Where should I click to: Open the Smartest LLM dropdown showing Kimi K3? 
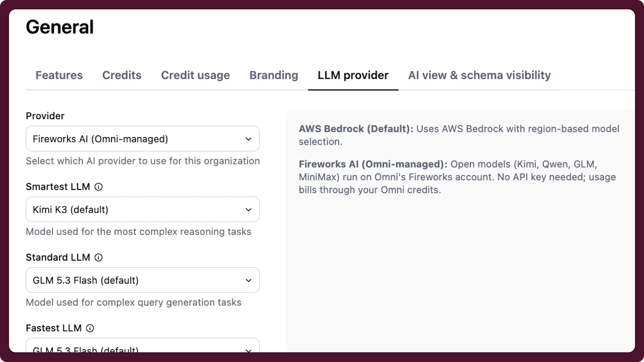pos(142,210)
